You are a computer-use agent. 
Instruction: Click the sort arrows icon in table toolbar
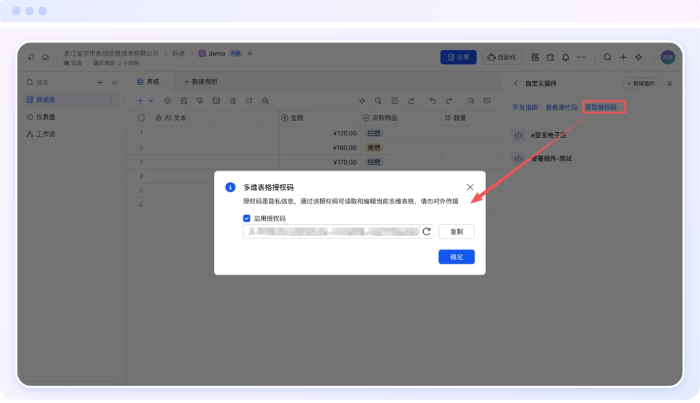233,101
